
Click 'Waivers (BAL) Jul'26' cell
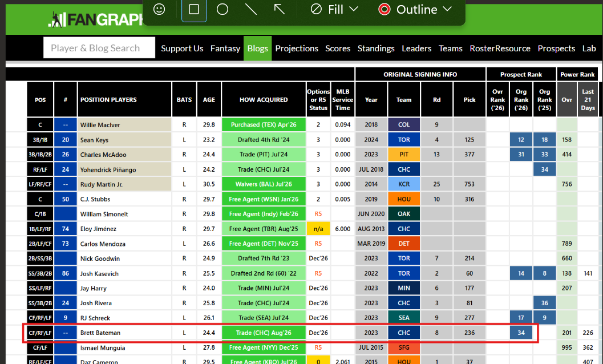point(264,184)
